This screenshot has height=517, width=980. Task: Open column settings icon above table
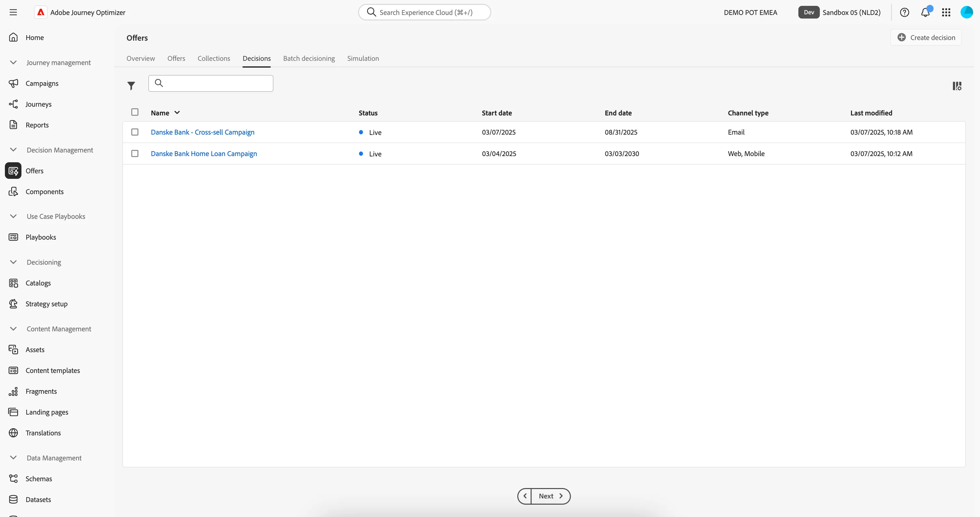957,86
